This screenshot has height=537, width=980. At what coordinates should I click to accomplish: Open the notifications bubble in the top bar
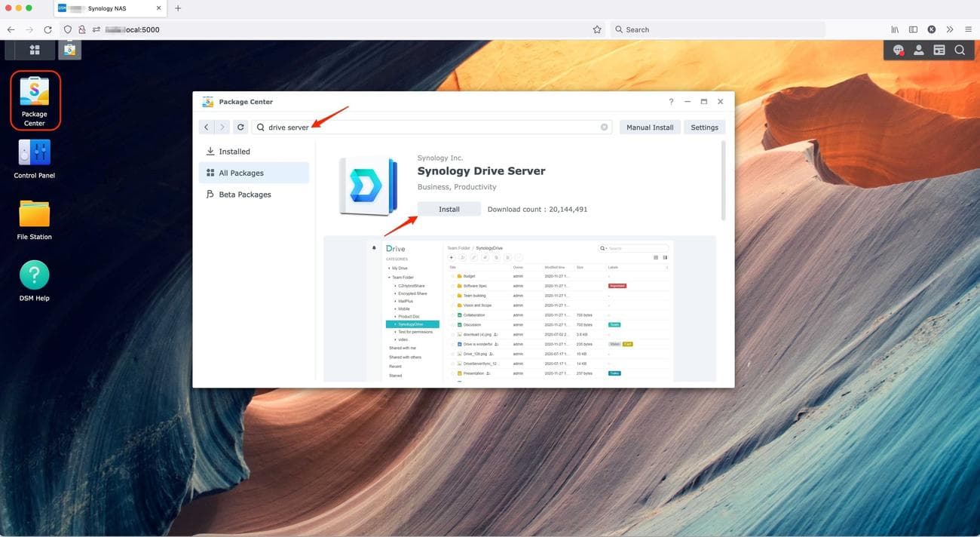898,50
